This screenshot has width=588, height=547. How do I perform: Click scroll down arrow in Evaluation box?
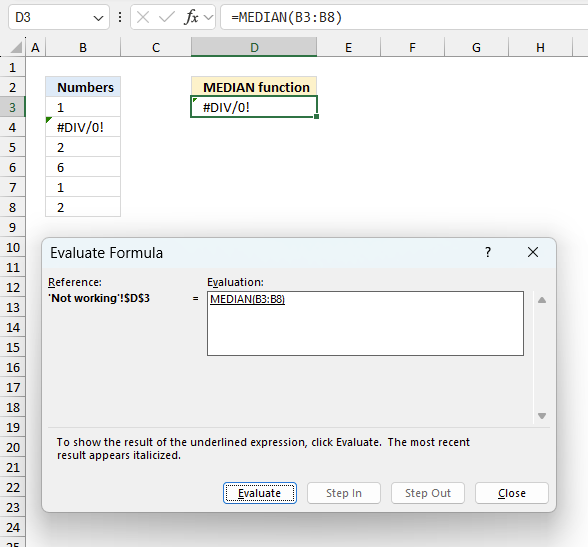point(542,415)
